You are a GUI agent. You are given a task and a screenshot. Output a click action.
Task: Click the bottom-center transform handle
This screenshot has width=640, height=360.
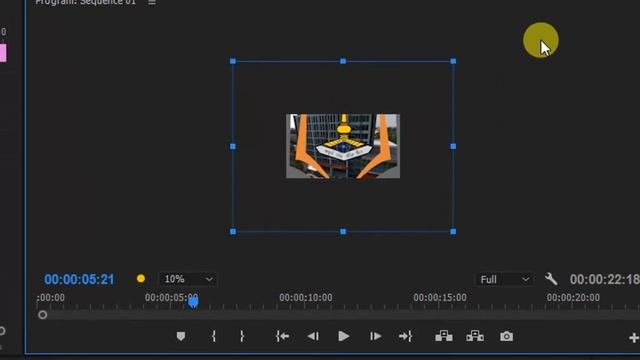tap(343, 231)
